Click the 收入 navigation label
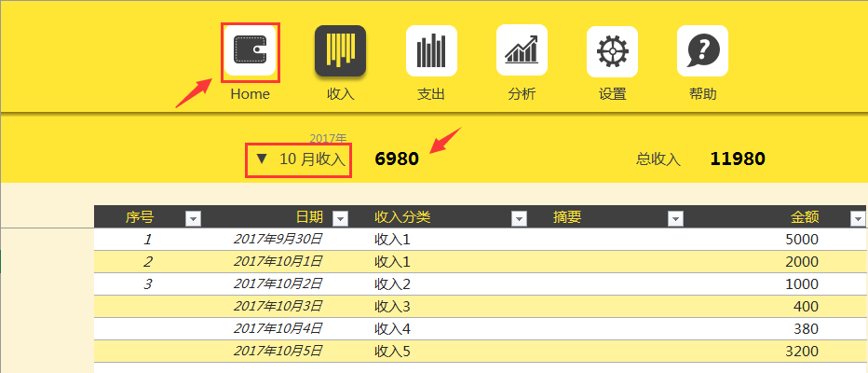The height and width of the screenshot is (373, 868). [341, 93]
